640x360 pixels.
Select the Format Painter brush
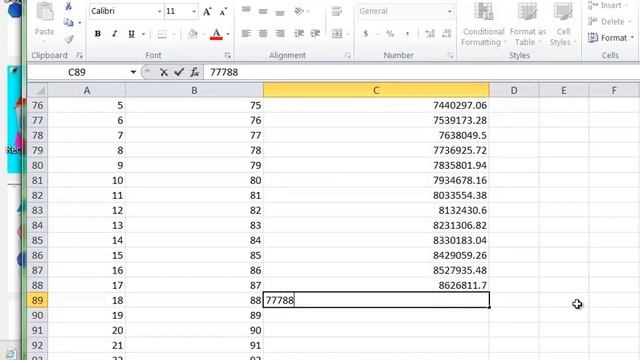(x=69, y=39)
